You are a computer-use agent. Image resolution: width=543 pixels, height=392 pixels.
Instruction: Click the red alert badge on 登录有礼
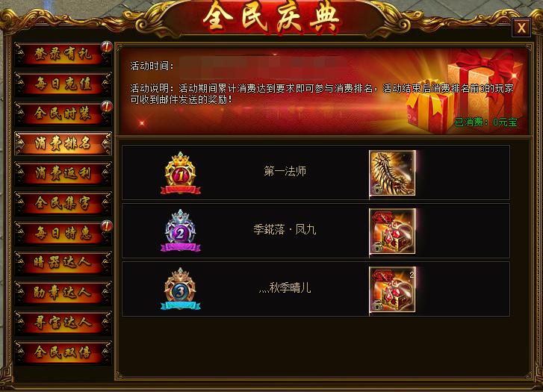107,47
